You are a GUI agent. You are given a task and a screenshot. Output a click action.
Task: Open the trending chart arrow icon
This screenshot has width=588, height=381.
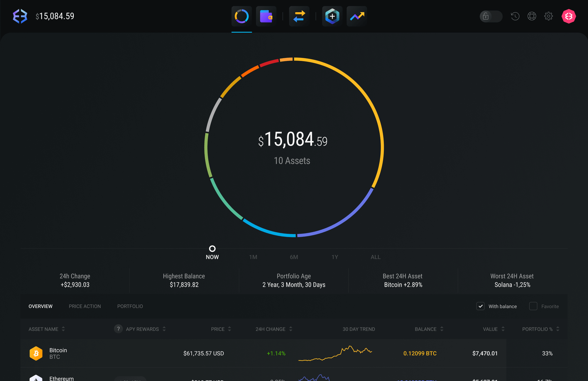357,16
